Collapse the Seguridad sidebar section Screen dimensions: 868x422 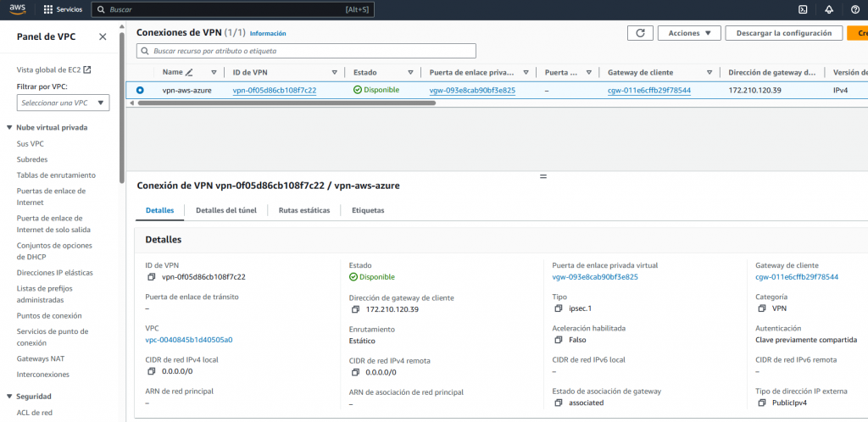click(9, 396)
